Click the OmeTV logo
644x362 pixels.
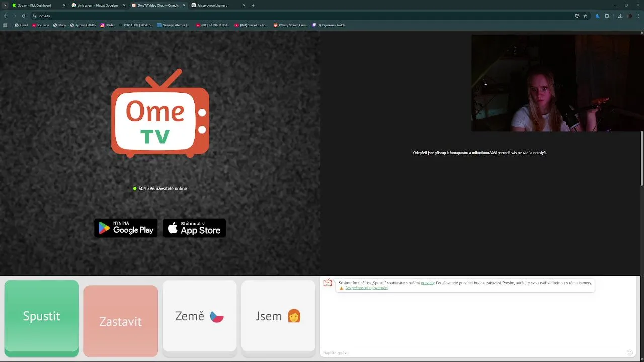click(x=160, y=114)
